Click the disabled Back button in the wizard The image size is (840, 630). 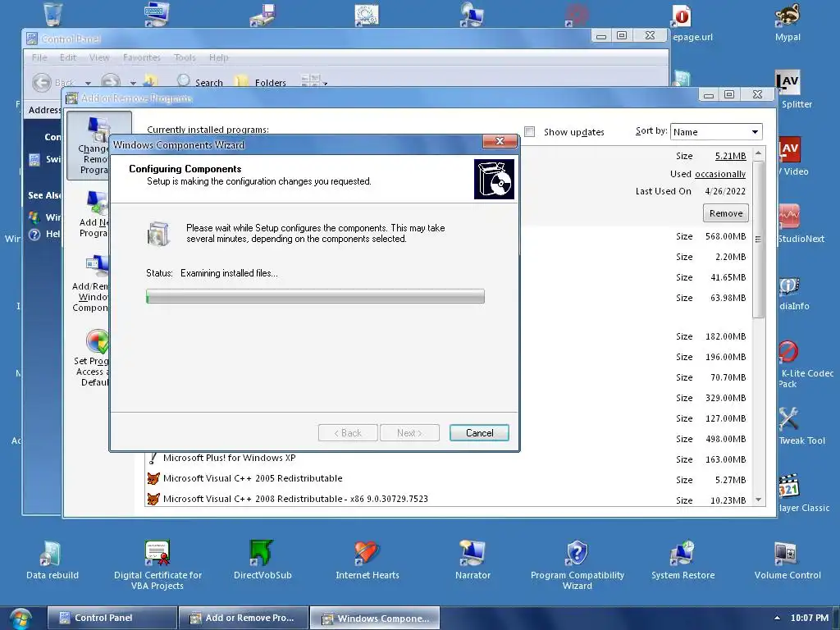[348, 433]
